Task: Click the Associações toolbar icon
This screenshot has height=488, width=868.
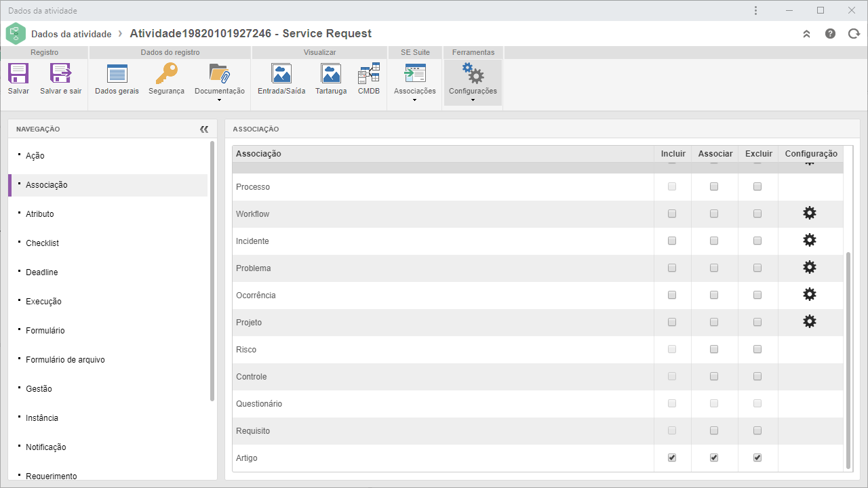Action: 414,73
